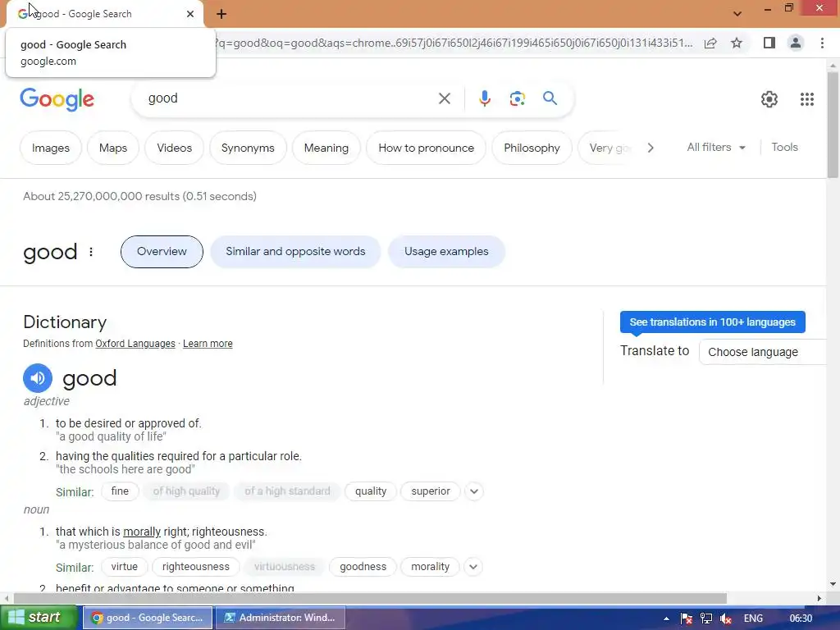
Task: Click the morally link in definition
Action: [x=142, y=532]
